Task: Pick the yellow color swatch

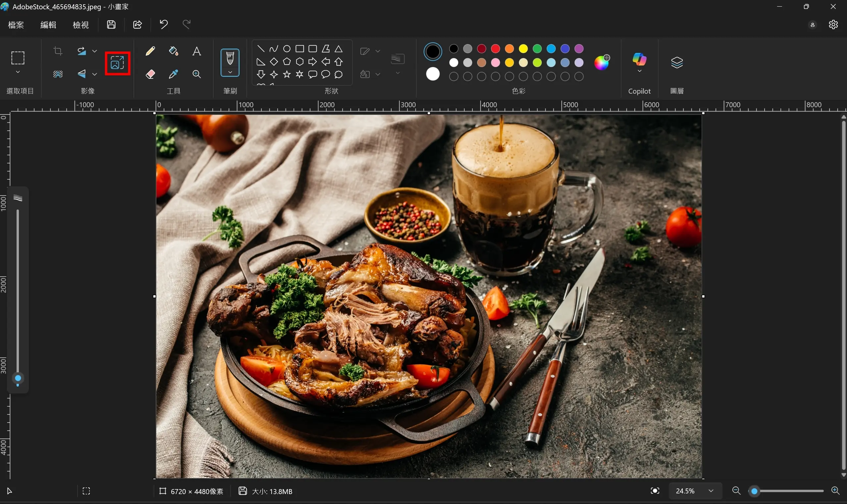Action: click(523, 49)
